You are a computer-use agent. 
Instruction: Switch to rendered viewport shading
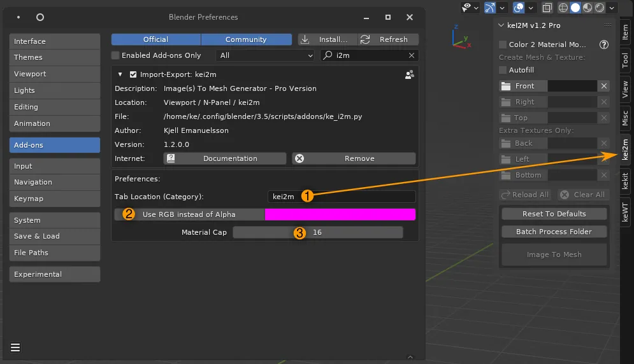[598, 8]
